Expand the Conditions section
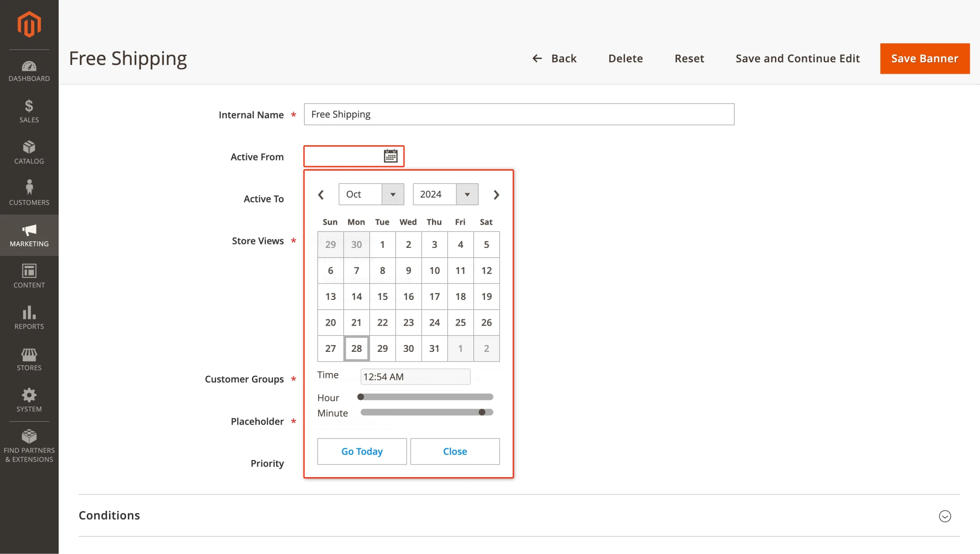Screen dimensions: 980x554 click(944, 516)
